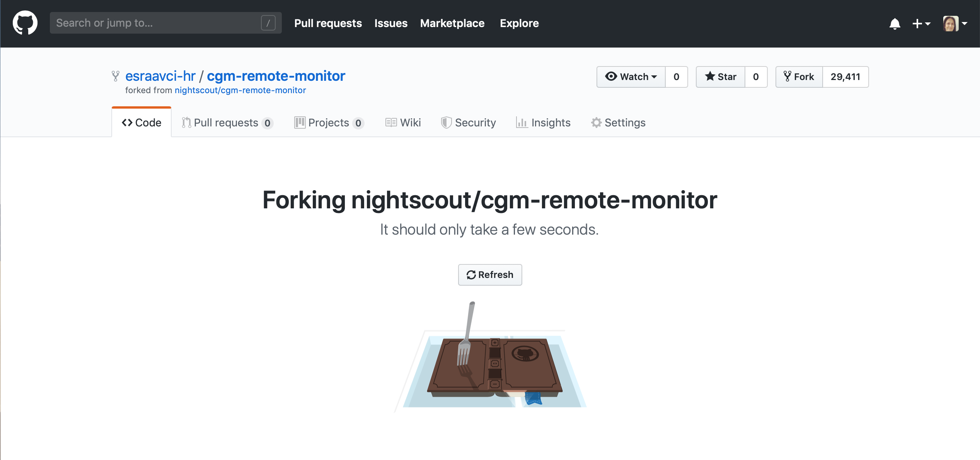Open the notifications bell

(895, 24)
